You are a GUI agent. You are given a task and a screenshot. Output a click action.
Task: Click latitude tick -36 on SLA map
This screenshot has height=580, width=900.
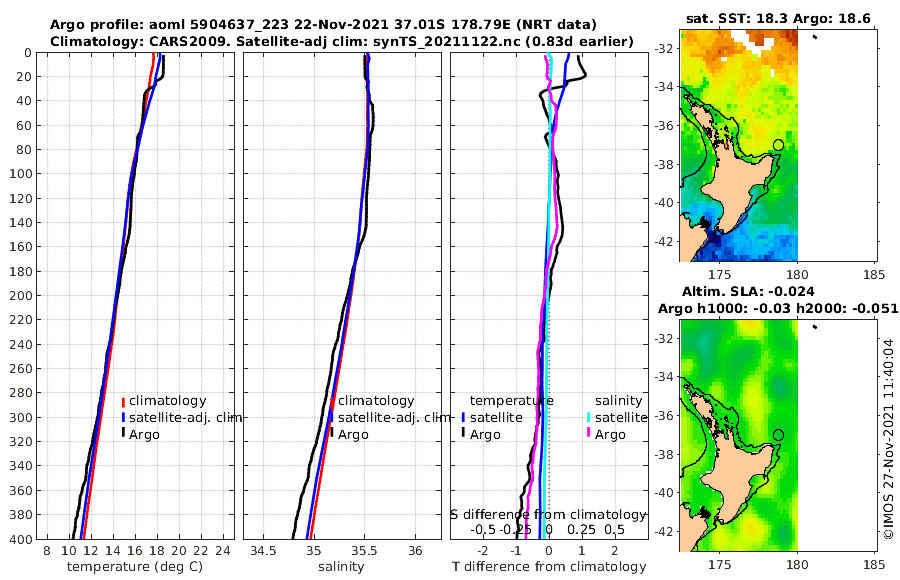pyautogui.click(x=664, y=416)
